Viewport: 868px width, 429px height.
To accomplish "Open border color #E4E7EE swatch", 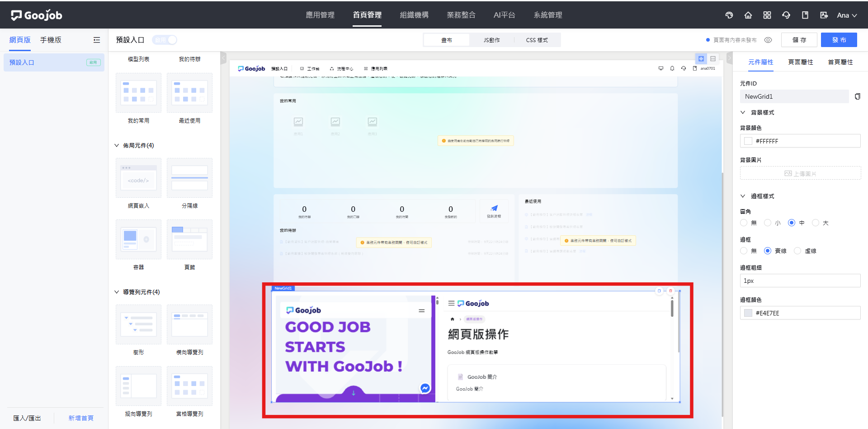I will coord(748,313).
